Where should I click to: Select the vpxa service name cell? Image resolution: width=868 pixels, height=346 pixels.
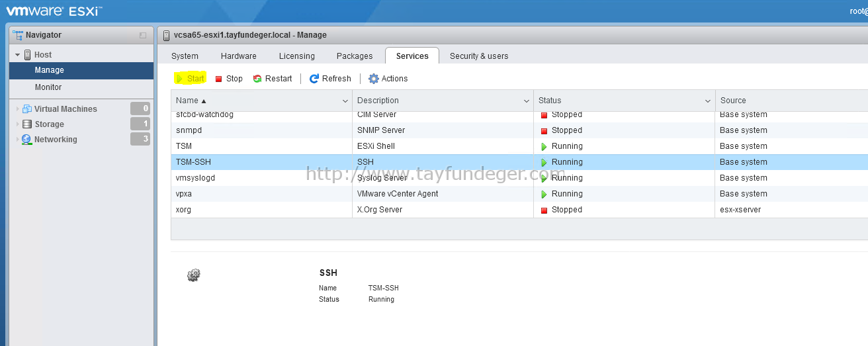(x=261, y=194)
